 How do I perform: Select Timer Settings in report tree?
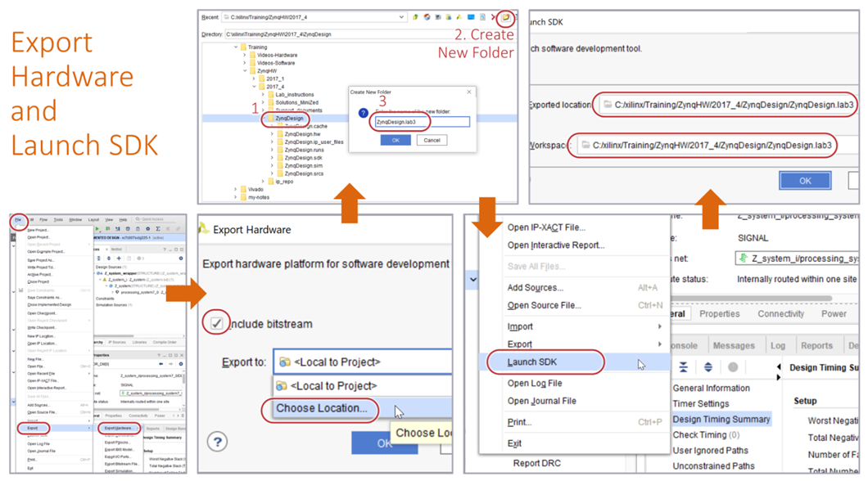click(x=700, y=403)
